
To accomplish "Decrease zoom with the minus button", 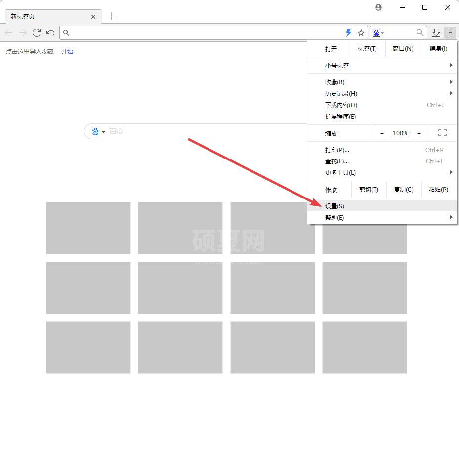I will [x=382, y=133].
